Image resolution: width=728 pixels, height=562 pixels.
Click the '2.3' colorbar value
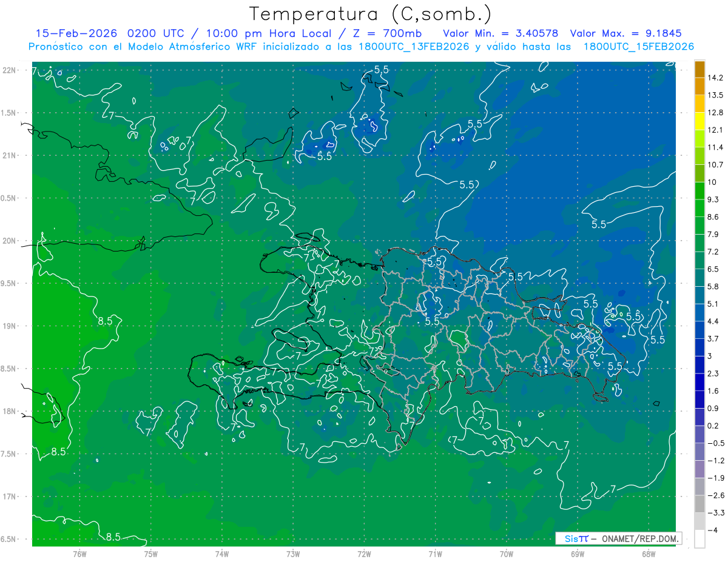point(714,373)
